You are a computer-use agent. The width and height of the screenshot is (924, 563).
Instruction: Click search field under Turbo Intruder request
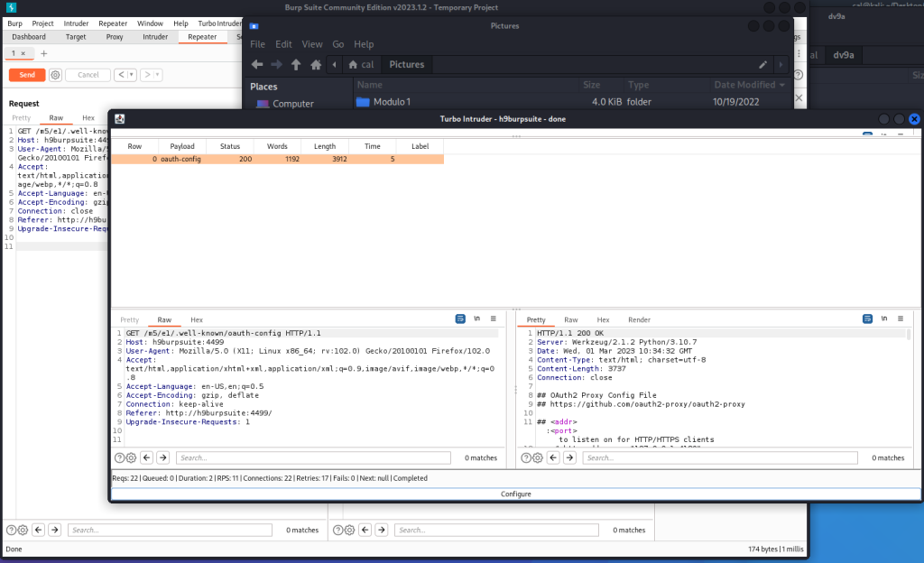(313, 457)
